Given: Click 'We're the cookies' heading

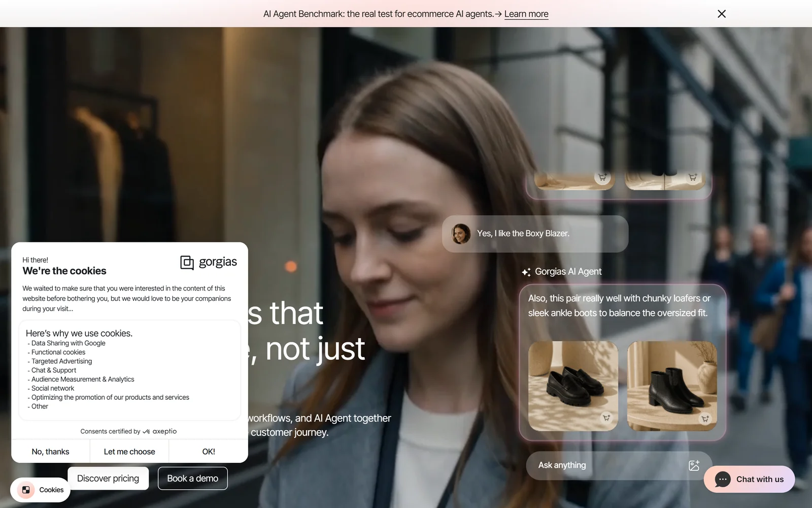Looking at the screenshot, I should pyautogui.click(x=64, y=271).
